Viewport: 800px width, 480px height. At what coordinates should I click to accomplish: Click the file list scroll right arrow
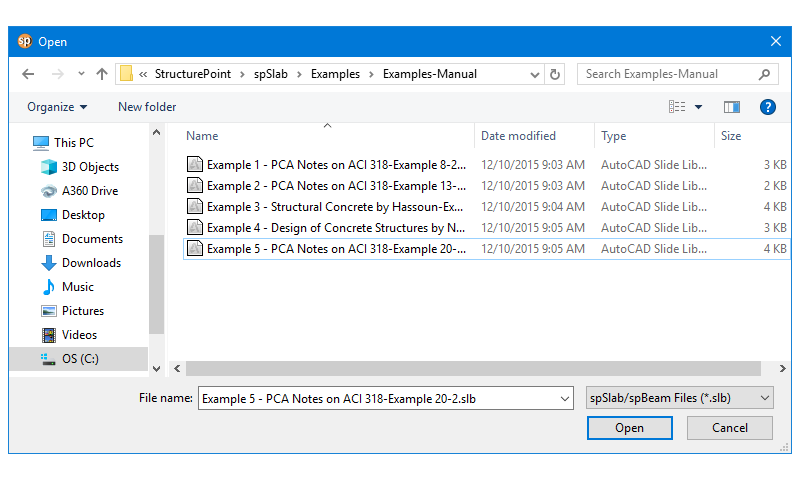(x=783, y=368)
